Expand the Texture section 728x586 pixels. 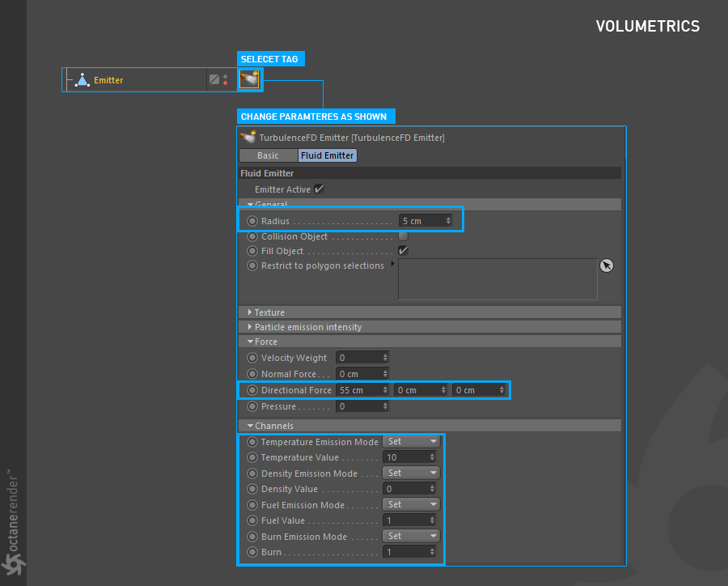tap(250, 312)
